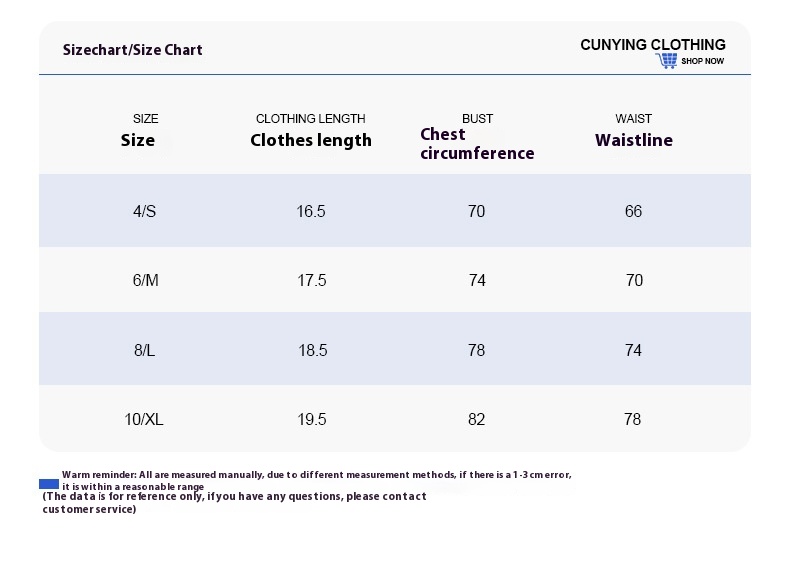790x564 pixels.
Task: Click the waist value 66
Action: click(x=633, y=211)
